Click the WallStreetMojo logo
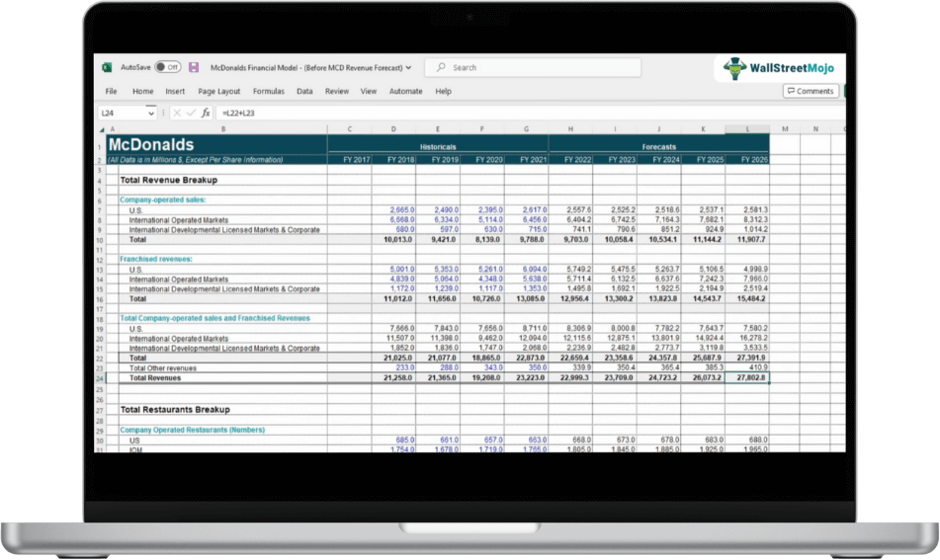Screen dimensions: 940x560 tap(779, 68)
